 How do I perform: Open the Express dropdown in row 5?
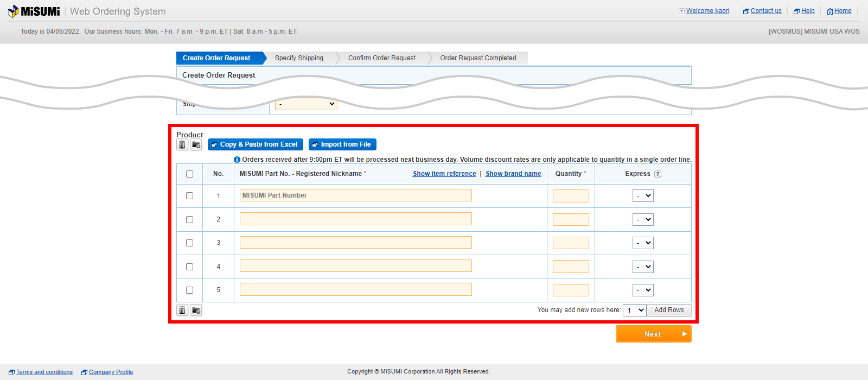[643, 290]
